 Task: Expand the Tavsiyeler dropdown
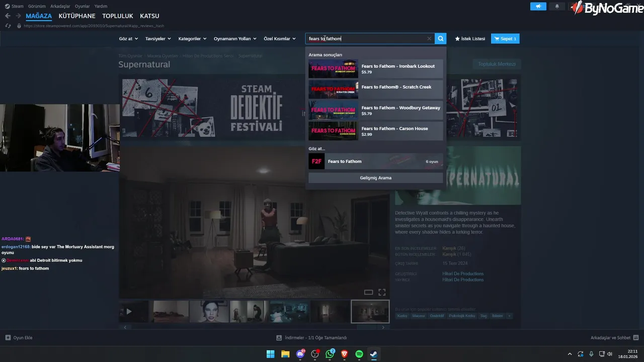[x=158, y=39]
